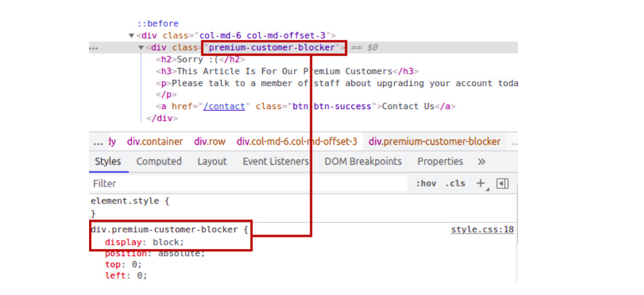
Task: Select div.premium-customer-blocker breadcrumb
Action: click(x=434, y=142)
